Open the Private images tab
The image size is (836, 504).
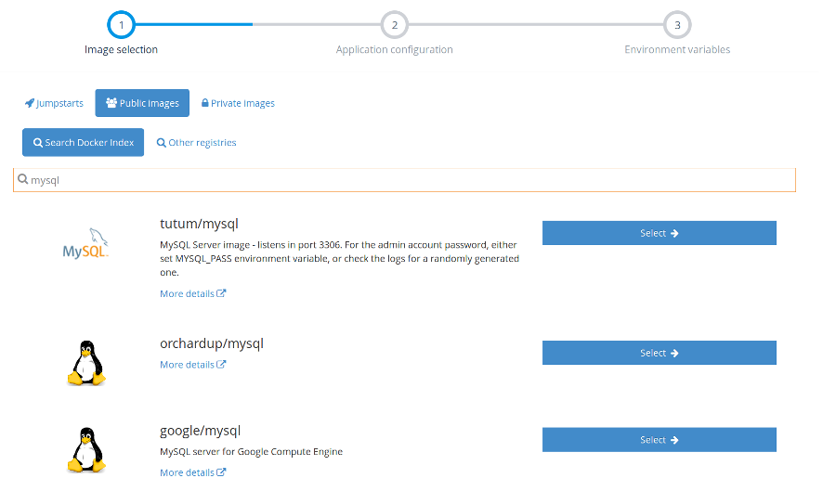pyautogui.click(x=238, y=103)
